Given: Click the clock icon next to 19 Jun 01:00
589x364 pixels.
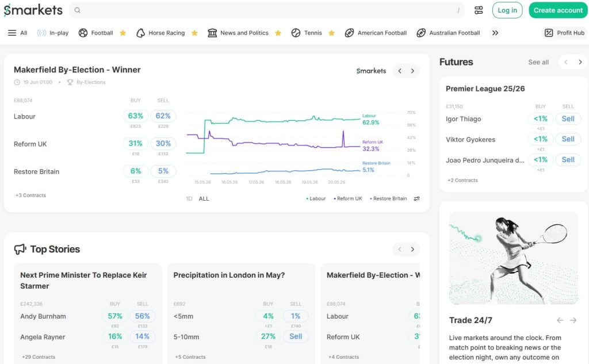Looking at the screenshot, I should pos(17,82).
